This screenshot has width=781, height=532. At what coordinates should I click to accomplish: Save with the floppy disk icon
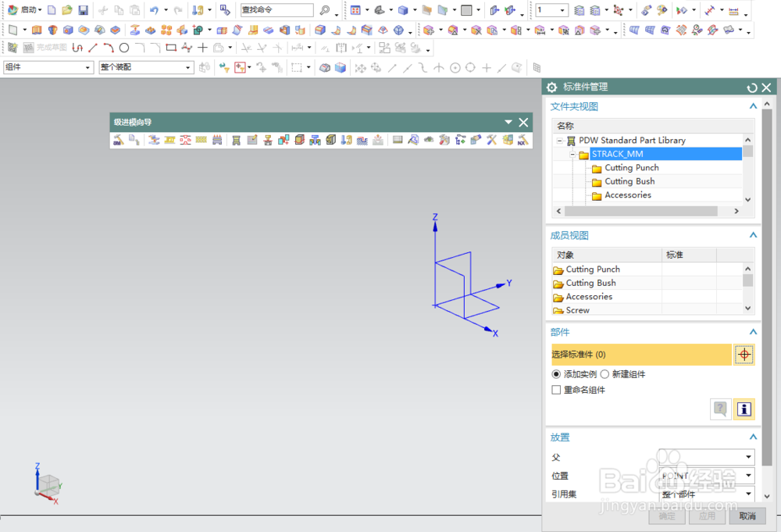(84, 10)
